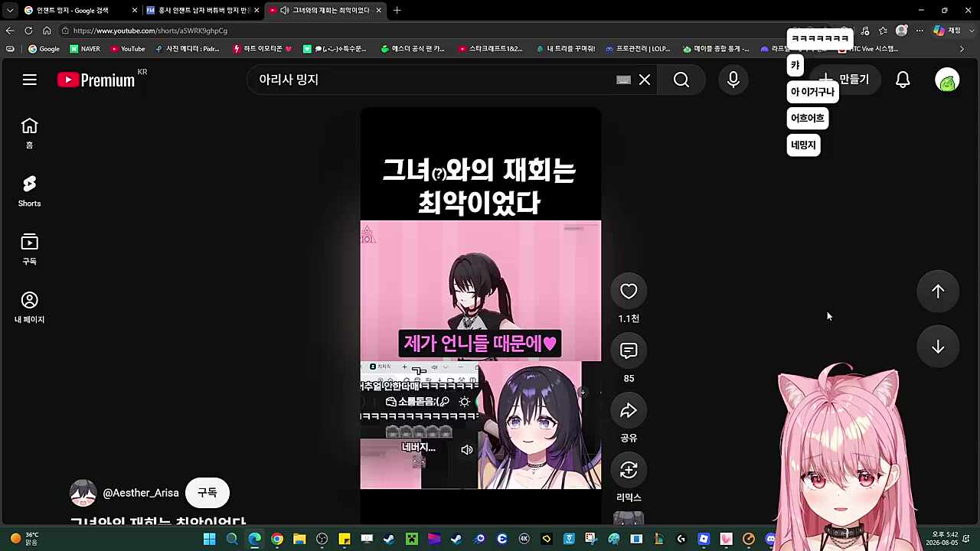
Task: Click the magnifier search button
Action: pyautogui.click(x=681, y=80)
